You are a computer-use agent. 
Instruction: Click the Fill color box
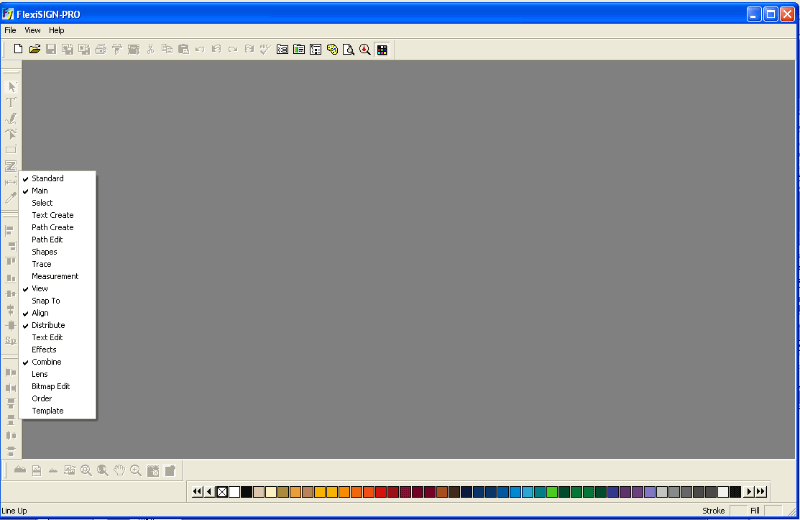(773, 510)
